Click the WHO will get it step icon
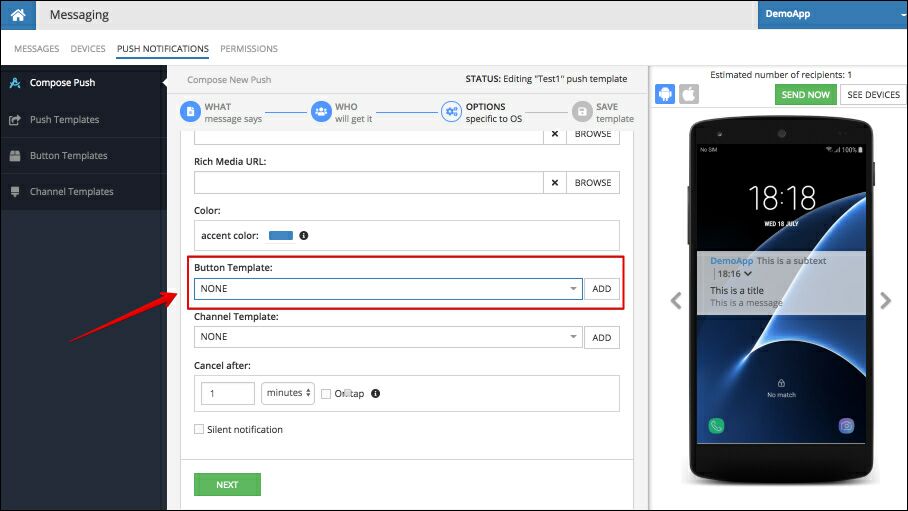Image resolution: width=908 pixels, height=511 pixels. click(321, 111)
